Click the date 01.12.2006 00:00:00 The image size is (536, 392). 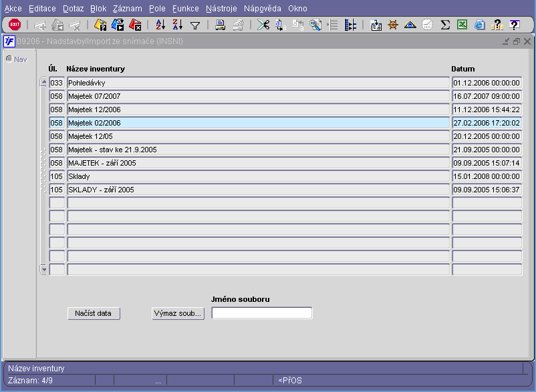(487, 83)
